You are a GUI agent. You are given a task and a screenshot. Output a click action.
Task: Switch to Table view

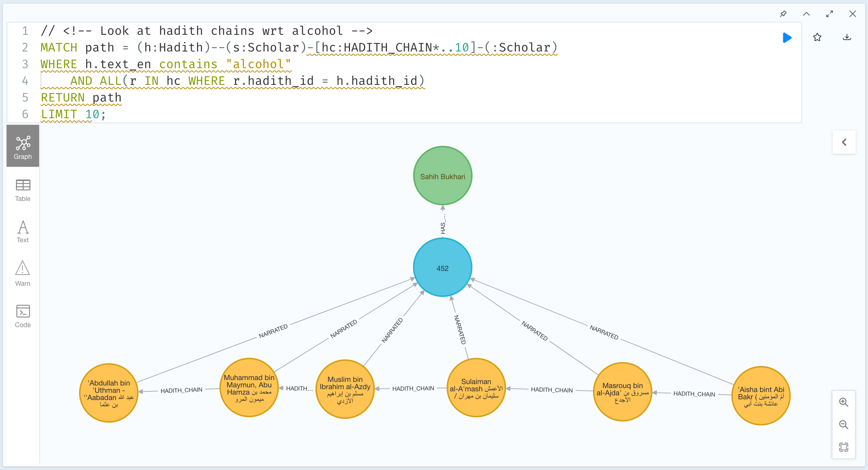tap(23, 190)
